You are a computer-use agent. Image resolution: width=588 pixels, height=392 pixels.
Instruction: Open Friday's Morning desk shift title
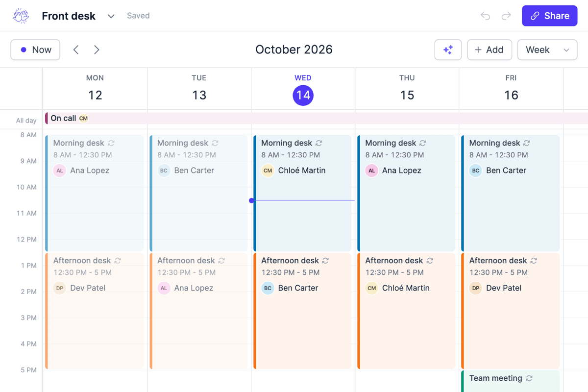point(494,143)
